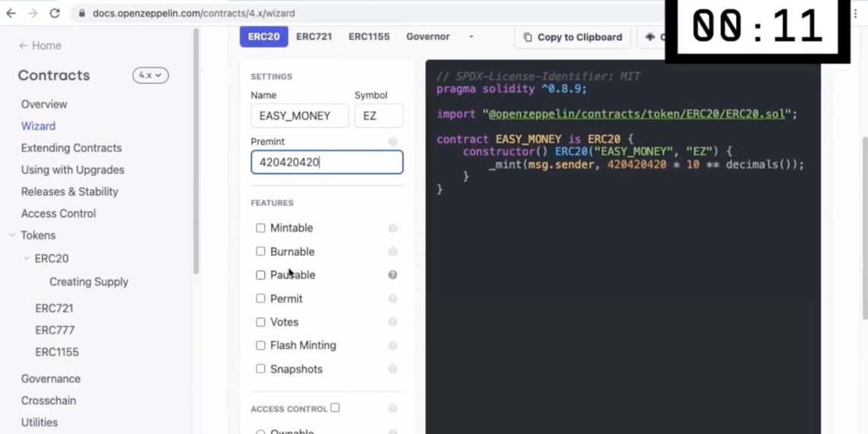Open ERC1155 page in sidebar
Screen dimensions: 868x434
pos(57,352)
